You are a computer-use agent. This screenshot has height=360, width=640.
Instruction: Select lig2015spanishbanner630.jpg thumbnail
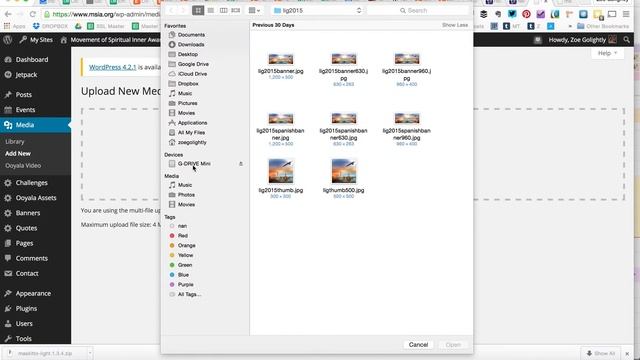coord(344,119)
